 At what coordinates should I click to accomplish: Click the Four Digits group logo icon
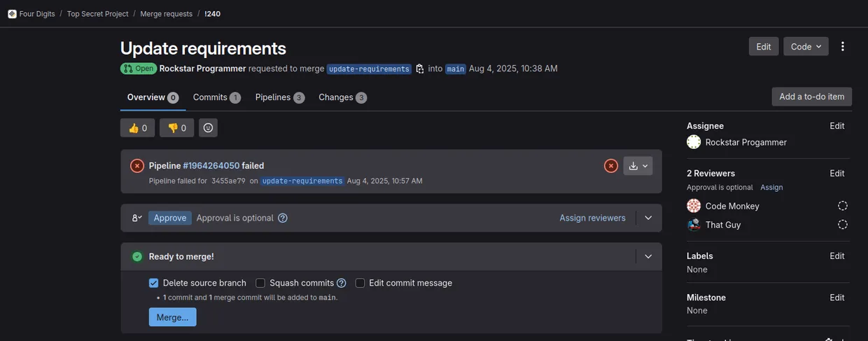12,13
